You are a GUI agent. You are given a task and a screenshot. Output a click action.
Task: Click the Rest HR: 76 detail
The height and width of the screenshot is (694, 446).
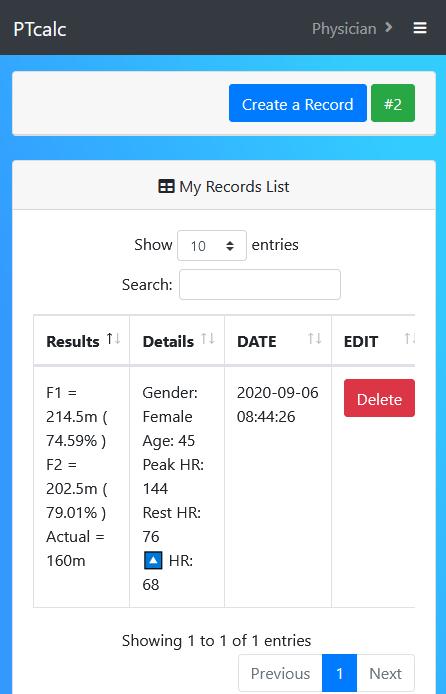point(172,524)
